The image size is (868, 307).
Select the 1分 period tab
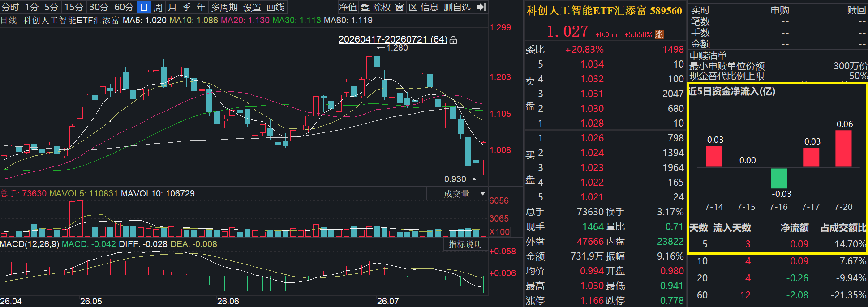pyautogui.click(x=32, y=7)
